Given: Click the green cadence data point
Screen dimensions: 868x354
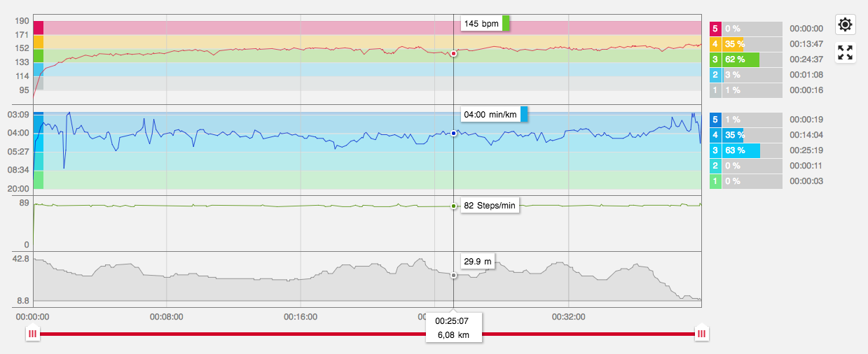Looking at the screenshot, I should click(454, 206).
